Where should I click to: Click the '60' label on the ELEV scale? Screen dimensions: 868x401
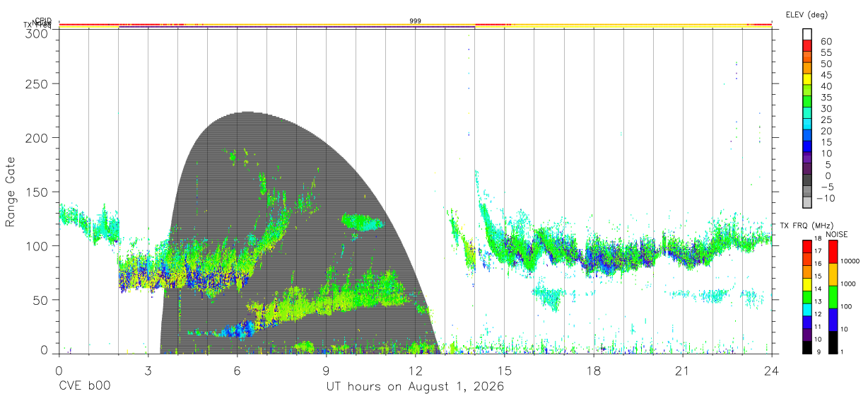coord(826,42)
